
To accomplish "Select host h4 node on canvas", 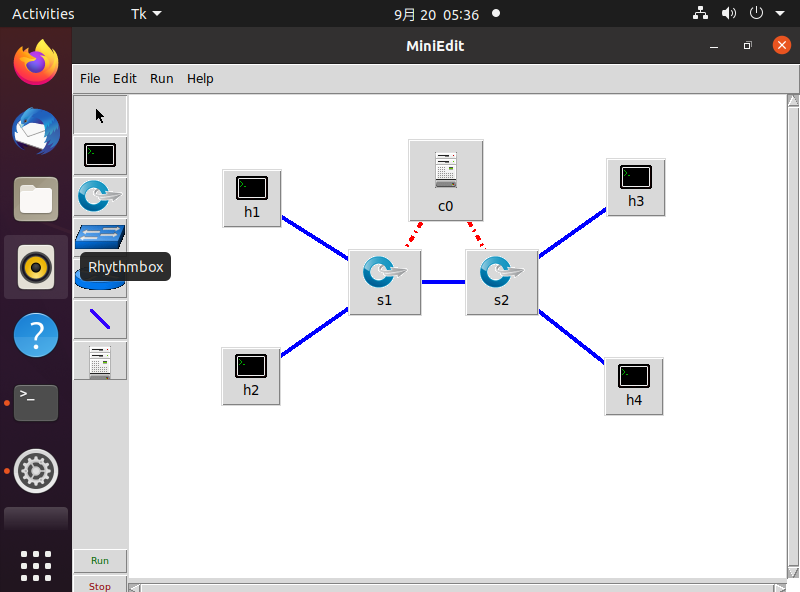I will click(634, 386).
